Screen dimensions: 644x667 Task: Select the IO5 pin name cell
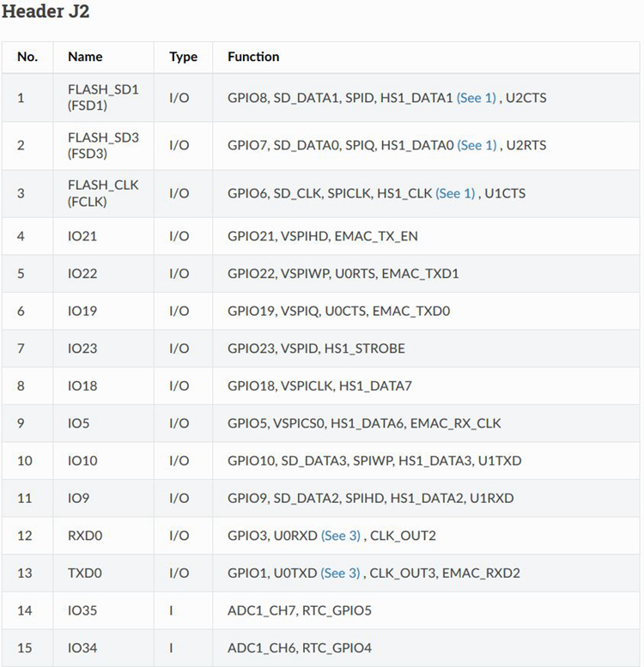79,423
